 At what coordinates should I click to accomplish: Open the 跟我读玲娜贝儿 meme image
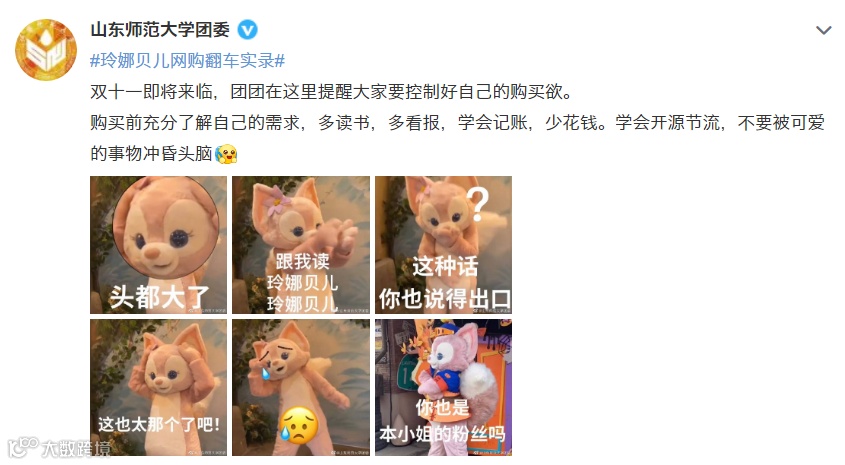(x=301, y=245)
